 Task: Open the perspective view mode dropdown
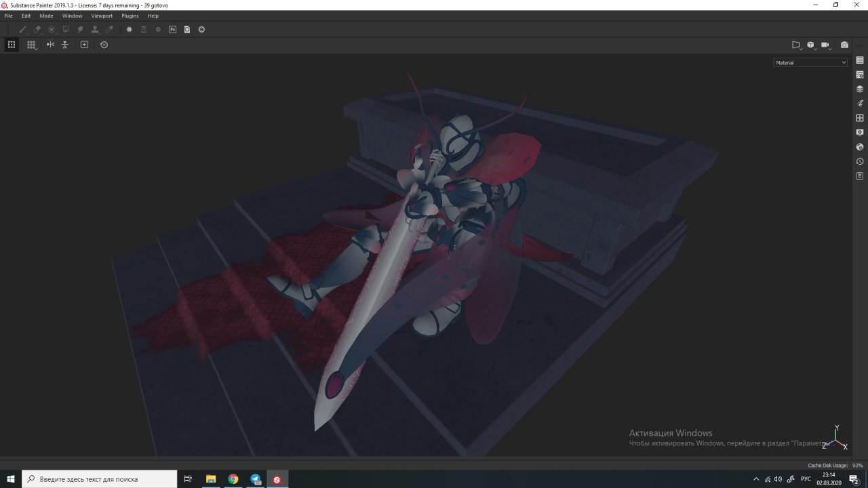[797, 45]
